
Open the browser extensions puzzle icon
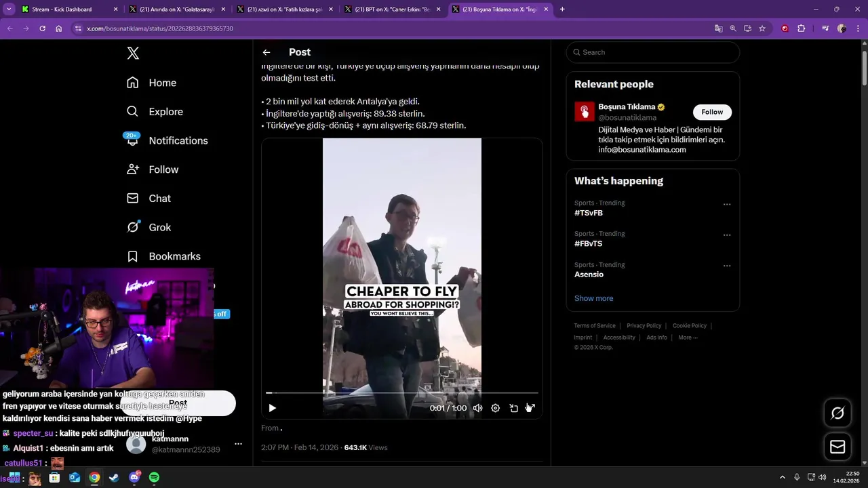(802, 28)
